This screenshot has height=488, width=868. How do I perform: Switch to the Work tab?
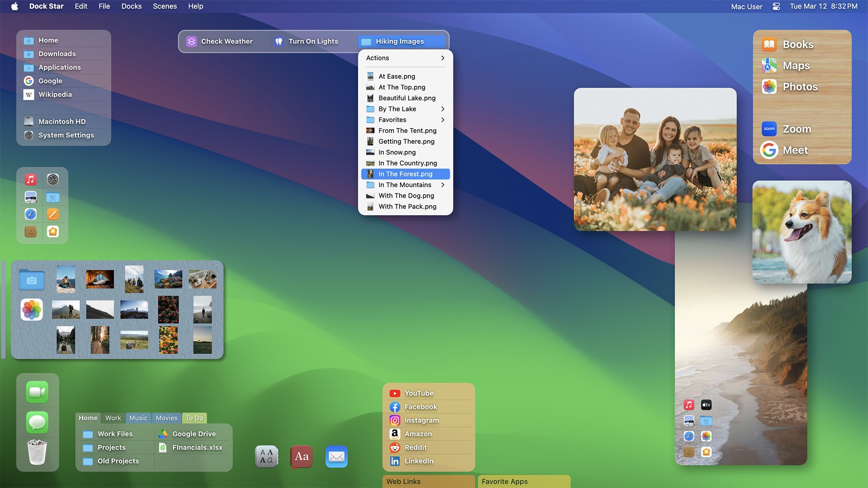tap(113, 418)
